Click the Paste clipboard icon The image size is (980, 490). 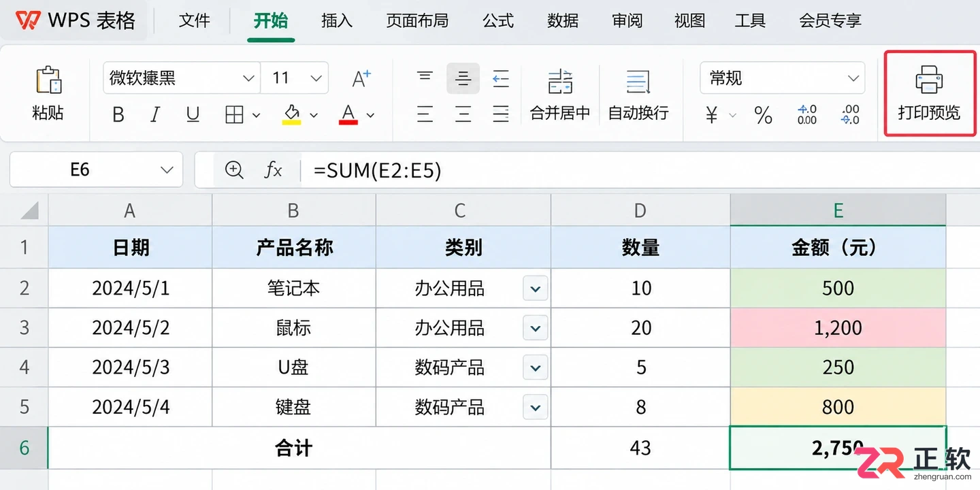click(48, 80)
